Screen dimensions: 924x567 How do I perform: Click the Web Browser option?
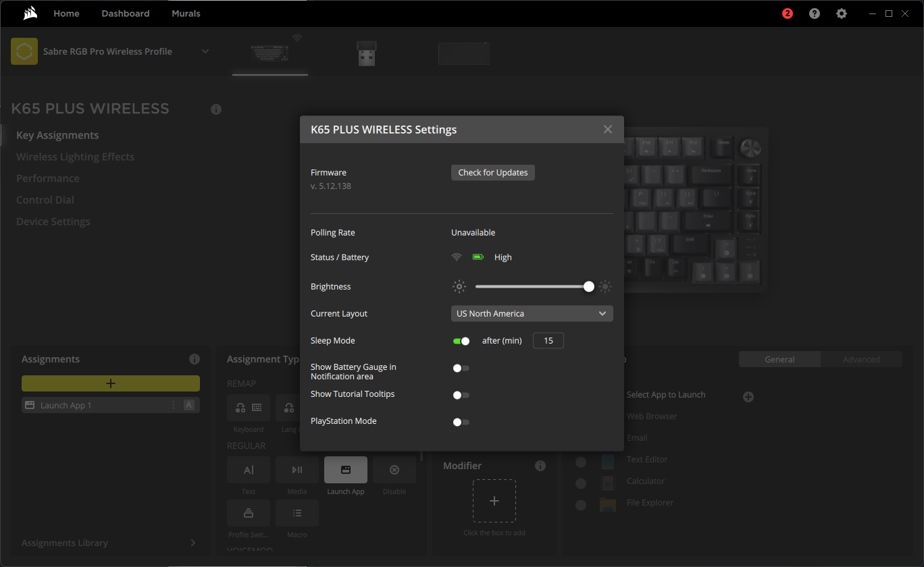(652, 416)
